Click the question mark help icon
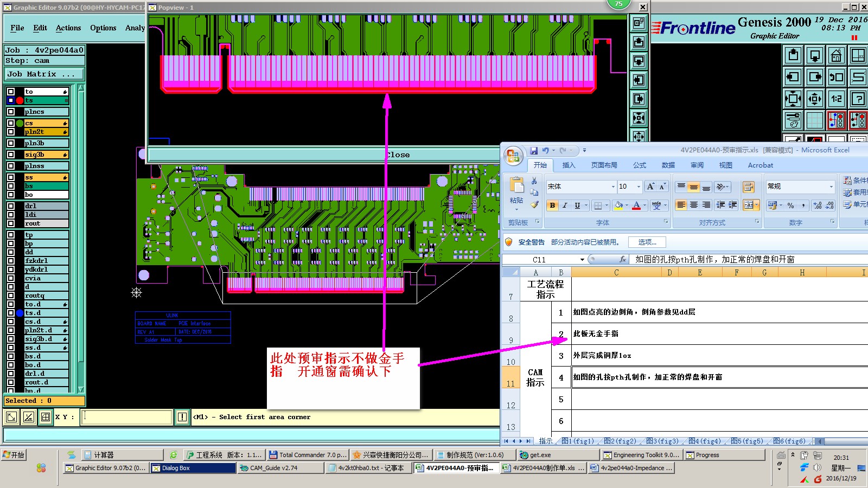The height and width of the screenshot is (488, 868). click(858, 99)
